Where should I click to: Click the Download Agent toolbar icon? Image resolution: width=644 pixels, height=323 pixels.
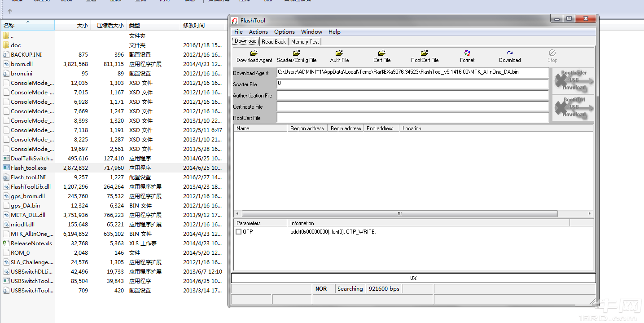(254, 56)
